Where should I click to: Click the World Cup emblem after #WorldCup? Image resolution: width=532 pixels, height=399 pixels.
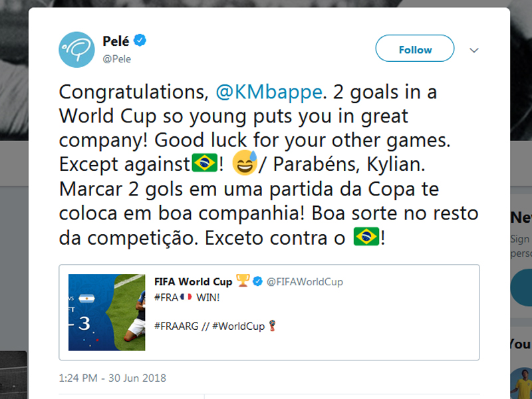point(271,326)
